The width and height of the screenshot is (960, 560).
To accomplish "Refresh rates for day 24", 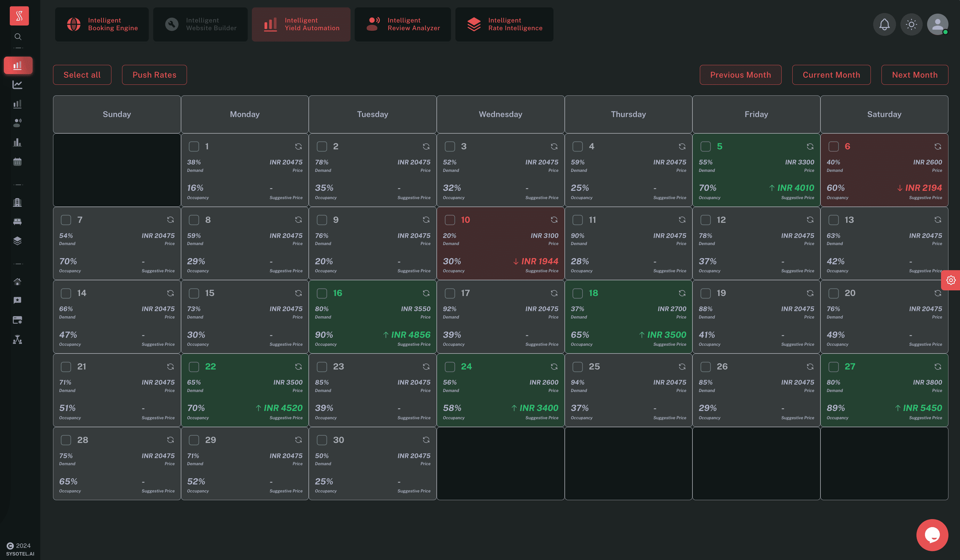I will tap(554, 367).
